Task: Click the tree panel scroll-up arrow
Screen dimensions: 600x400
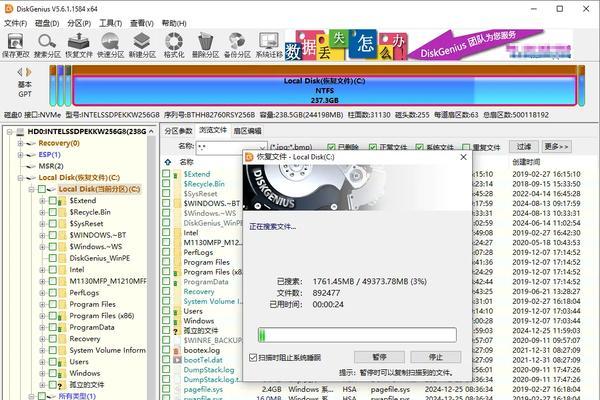Action: coord(152,132)
